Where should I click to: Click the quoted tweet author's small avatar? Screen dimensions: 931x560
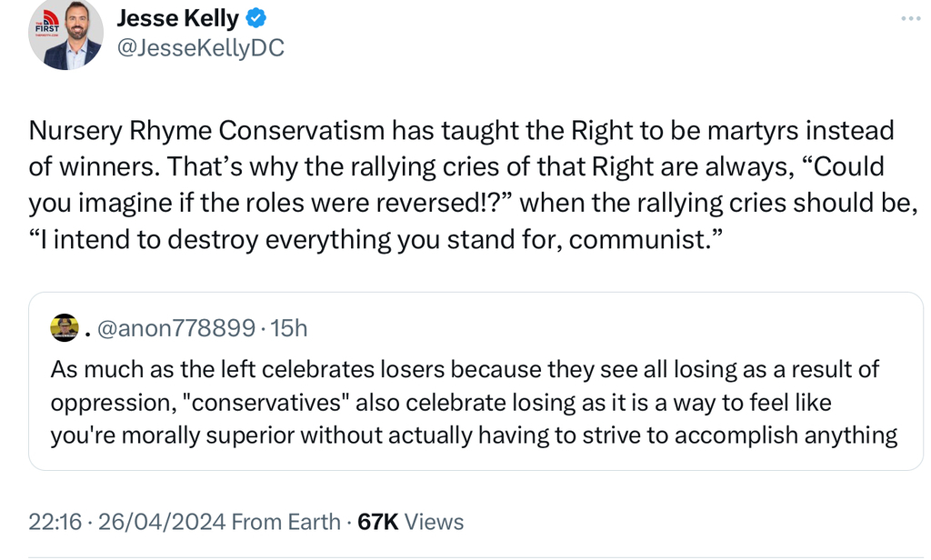64,327
